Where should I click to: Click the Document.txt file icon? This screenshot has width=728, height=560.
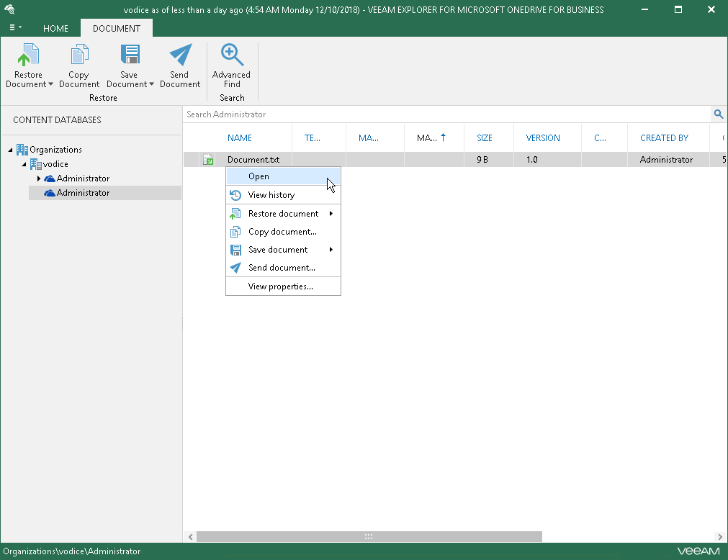[208, 160]
